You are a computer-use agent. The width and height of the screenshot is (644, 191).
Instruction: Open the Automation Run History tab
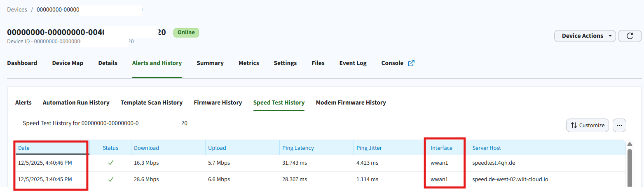coord(76,102)
